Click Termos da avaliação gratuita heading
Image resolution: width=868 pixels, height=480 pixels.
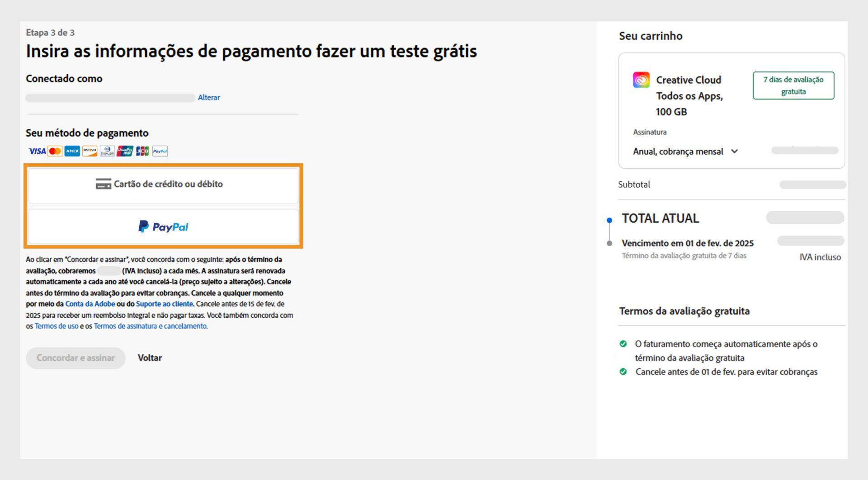[x=684, y=311]
